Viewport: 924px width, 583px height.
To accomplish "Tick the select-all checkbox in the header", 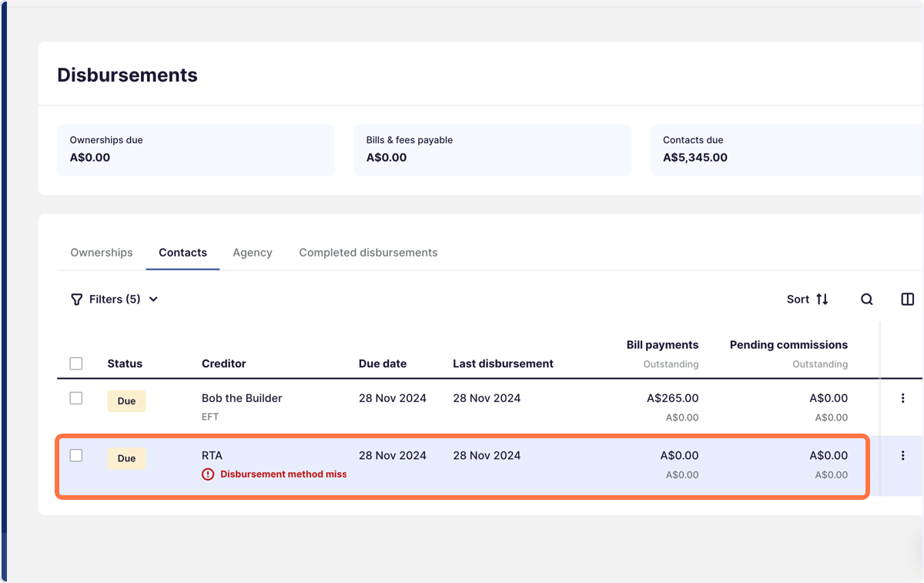I will (x=76, y=364).
